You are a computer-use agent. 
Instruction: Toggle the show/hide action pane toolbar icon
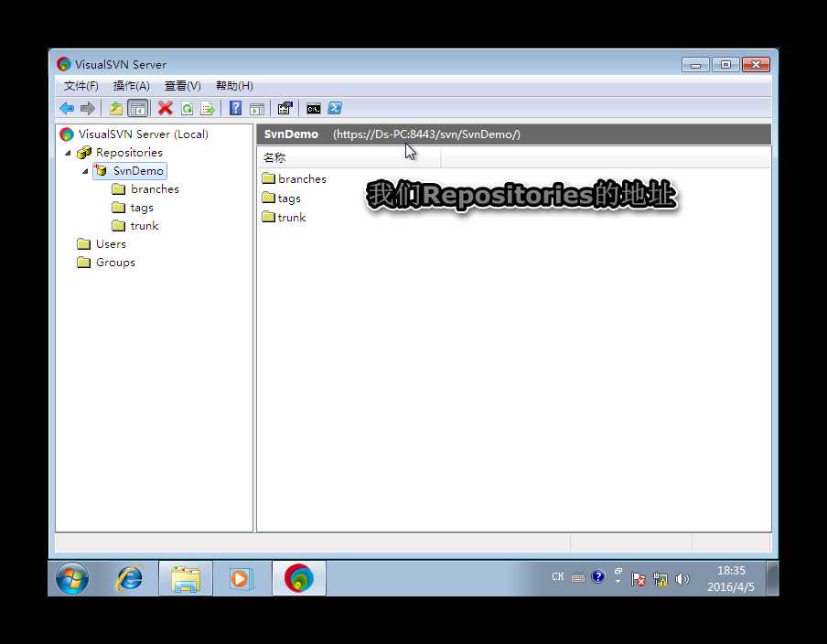tap(257, 109)
